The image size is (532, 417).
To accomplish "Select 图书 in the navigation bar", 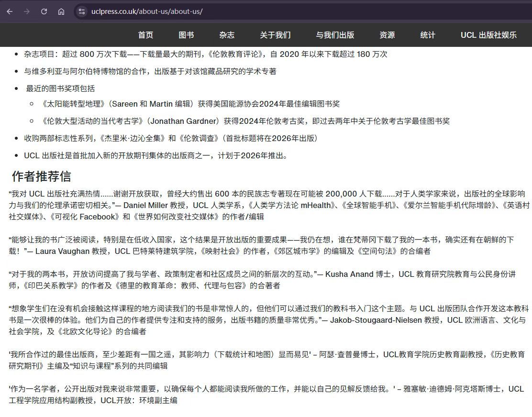I will point(186,35).
